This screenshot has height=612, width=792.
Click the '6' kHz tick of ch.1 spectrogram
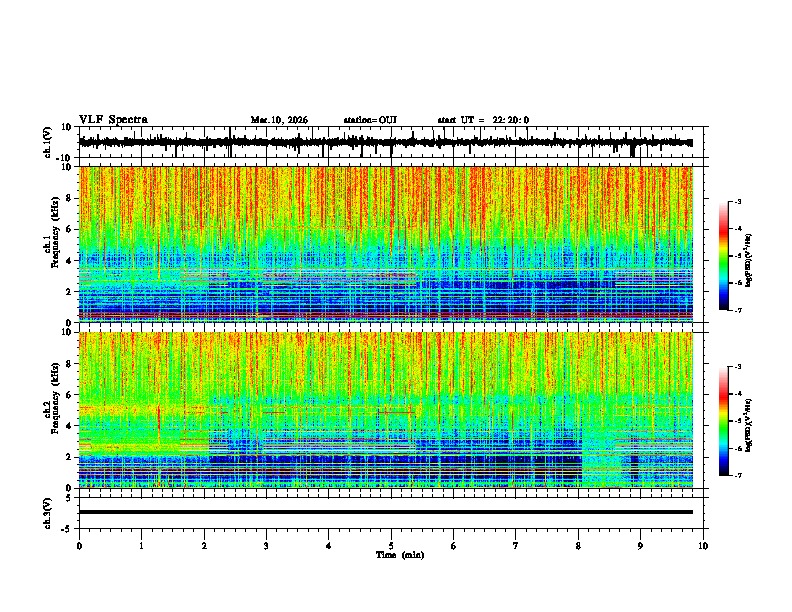point(69,229)
